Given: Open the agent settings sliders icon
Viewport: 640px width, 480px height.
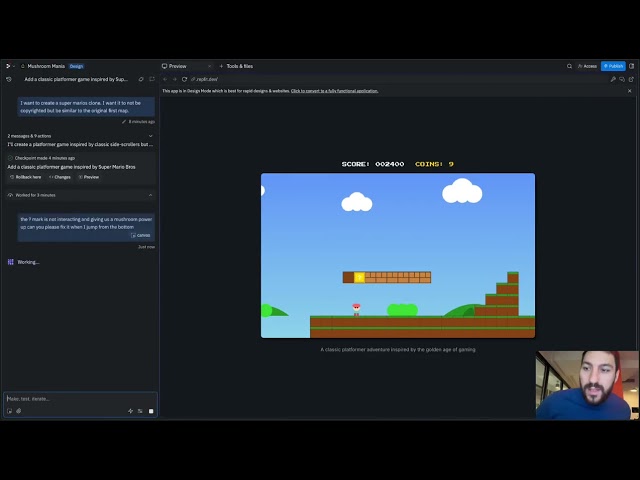Looking at the screenshot, I should (140, 411).
